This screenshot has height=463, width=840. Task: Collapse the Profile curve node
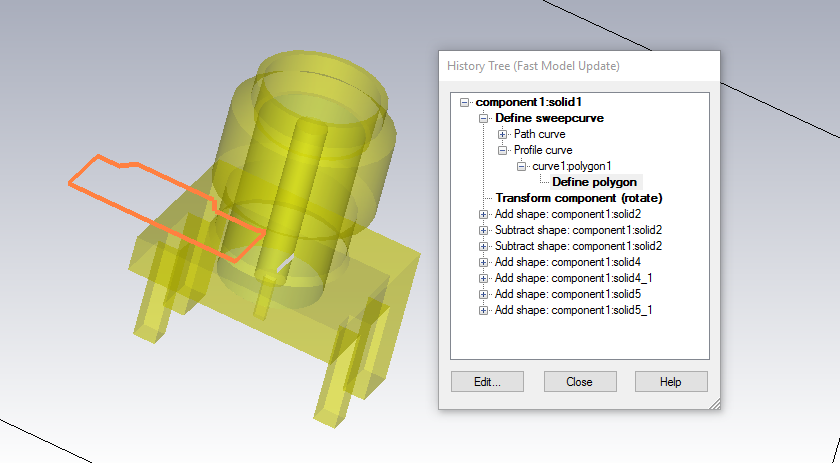502,150
